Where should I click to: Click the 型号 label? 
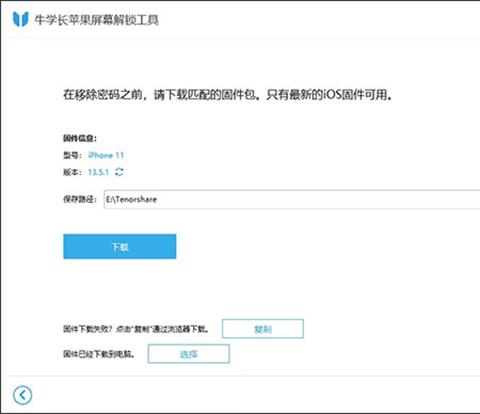[72, 155]
